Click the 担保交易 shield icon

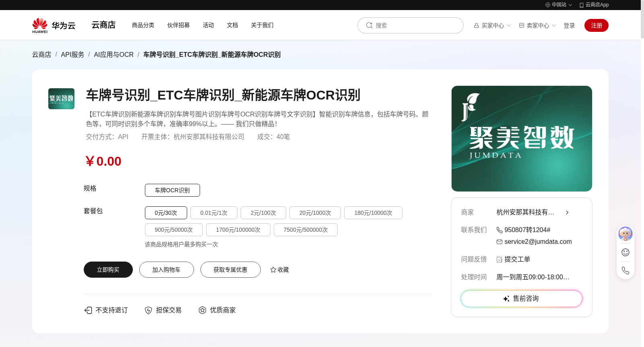pyautogui.click(x=149, y=310)
